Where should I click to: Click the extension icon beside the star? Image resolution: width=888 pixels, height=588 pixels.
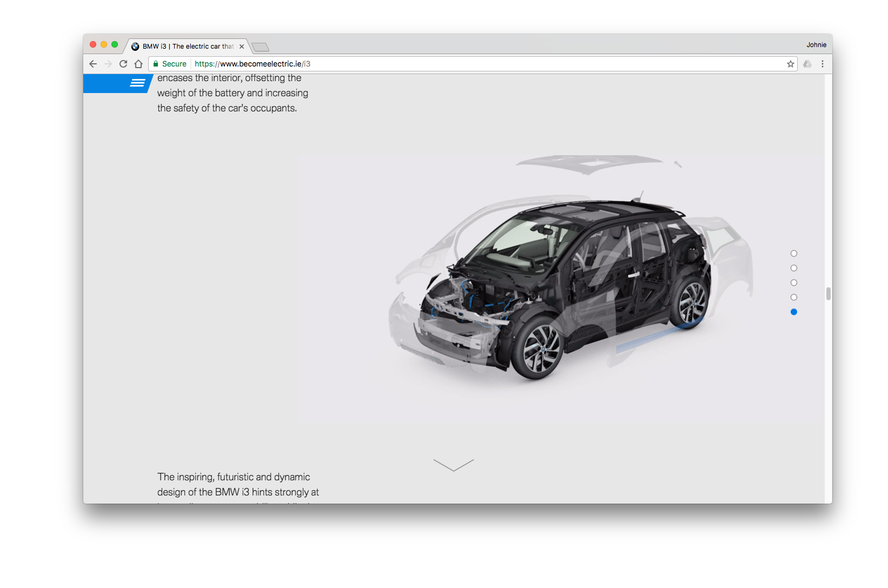click(x=807, y=64)
